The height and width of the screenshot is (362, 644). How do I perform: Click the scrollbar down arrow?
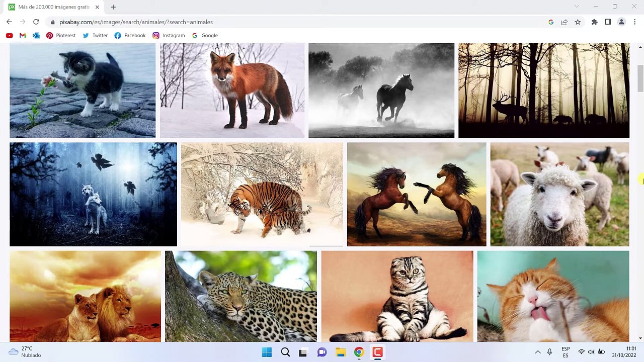click(x=640, y=338)
